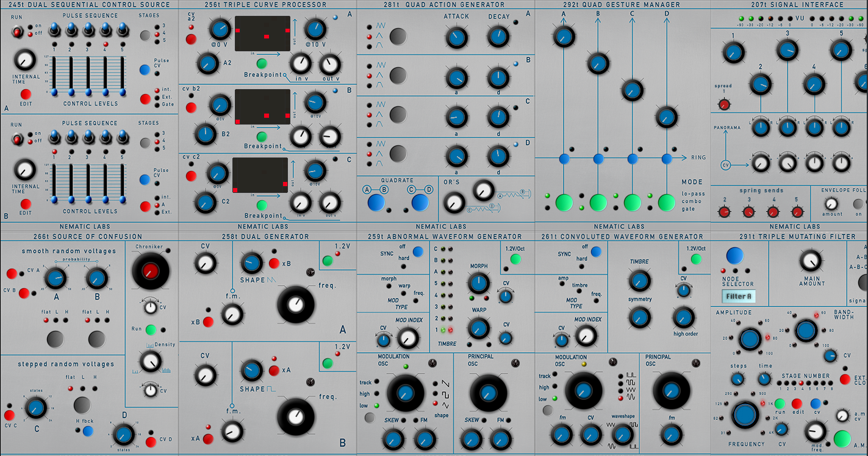Screen dimensions: 868x456
Task: Click the blue H fbck button in 266t
Action: click(88, 432)
